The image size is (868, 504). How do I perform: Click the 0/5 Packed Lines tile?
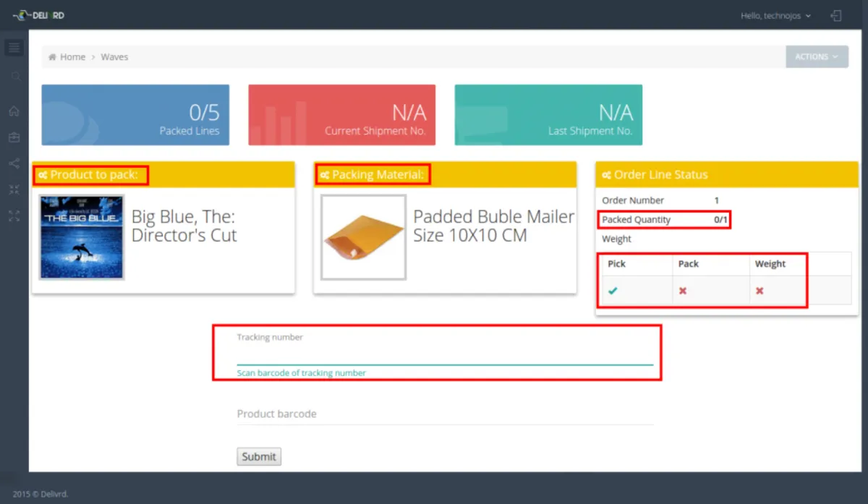[x=135, y=115]
